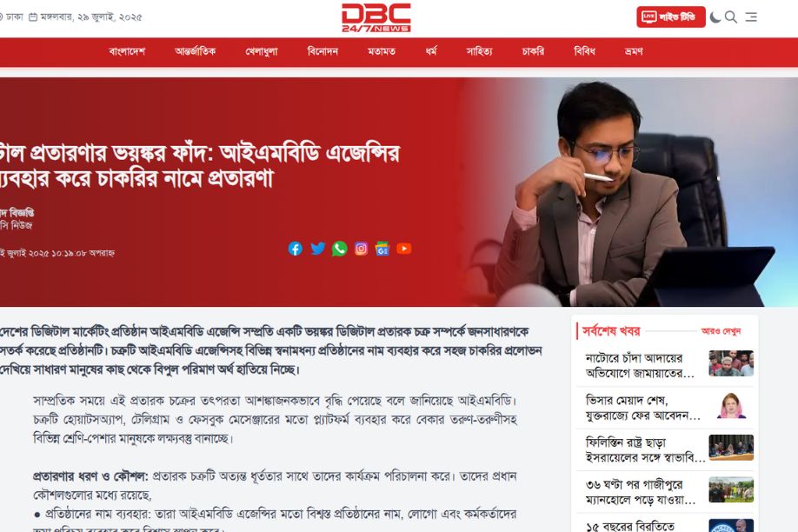
Task: Toggle dark mode with moon icon
Action: pyautogui.click(x=715, y=17)
